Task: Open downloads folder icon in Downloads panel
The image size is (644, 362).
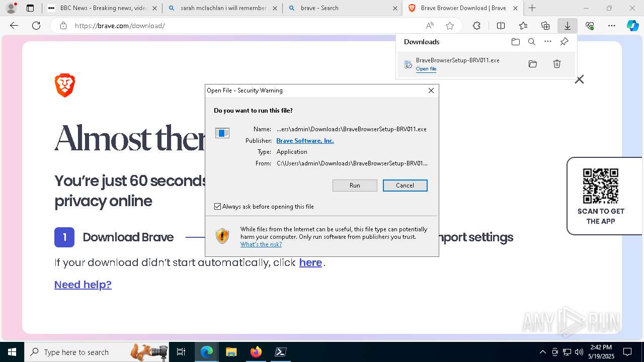Action: click(x=516, y=42)
